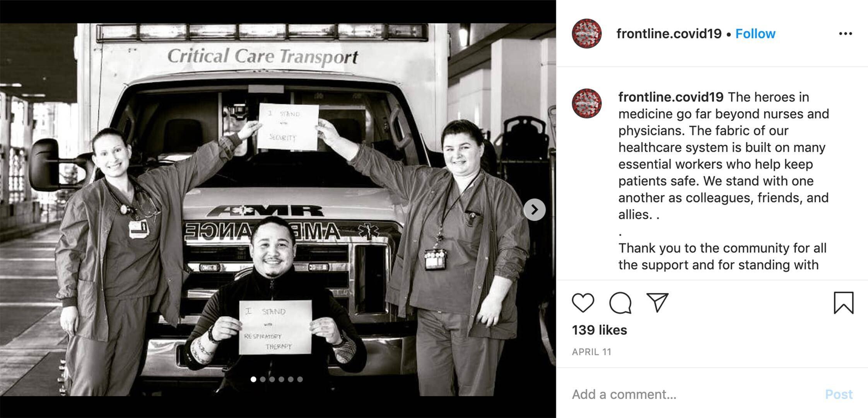Submit the comment with the Post button

point(839,394)
